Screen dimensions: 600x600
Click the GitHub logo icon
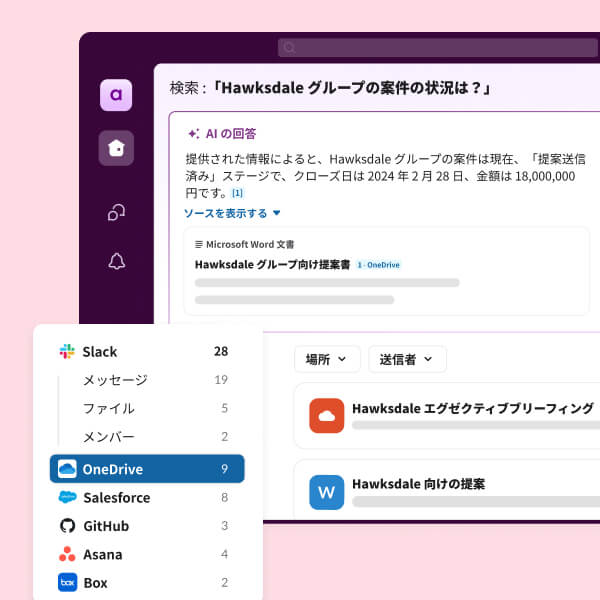[x=67, y=526]
